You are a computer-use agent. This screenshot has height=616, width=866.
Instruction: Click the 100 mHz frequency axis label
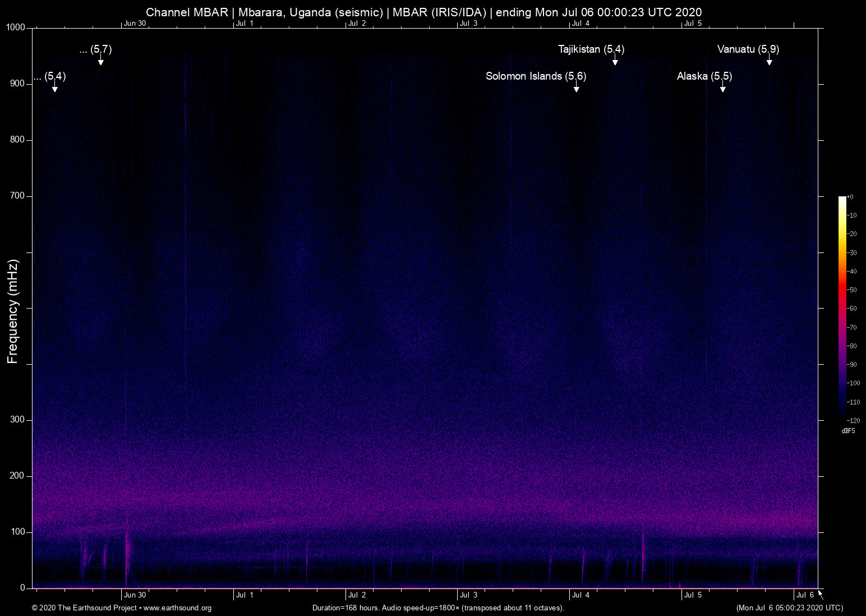click(17, 532)
